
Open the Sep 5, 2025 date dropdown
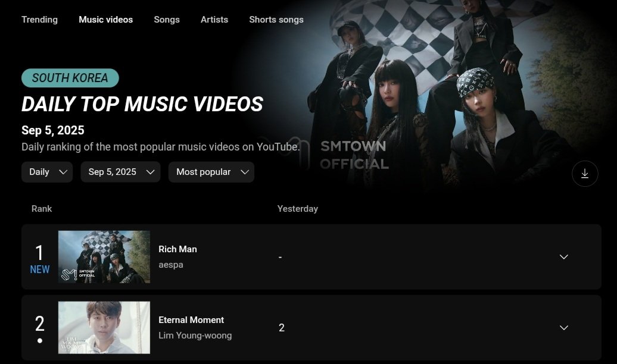pos(120,172)
